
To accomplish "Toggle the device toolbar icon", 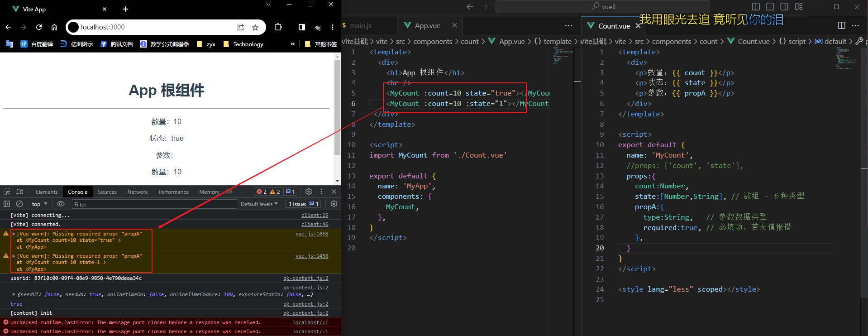I will (19, 192).
